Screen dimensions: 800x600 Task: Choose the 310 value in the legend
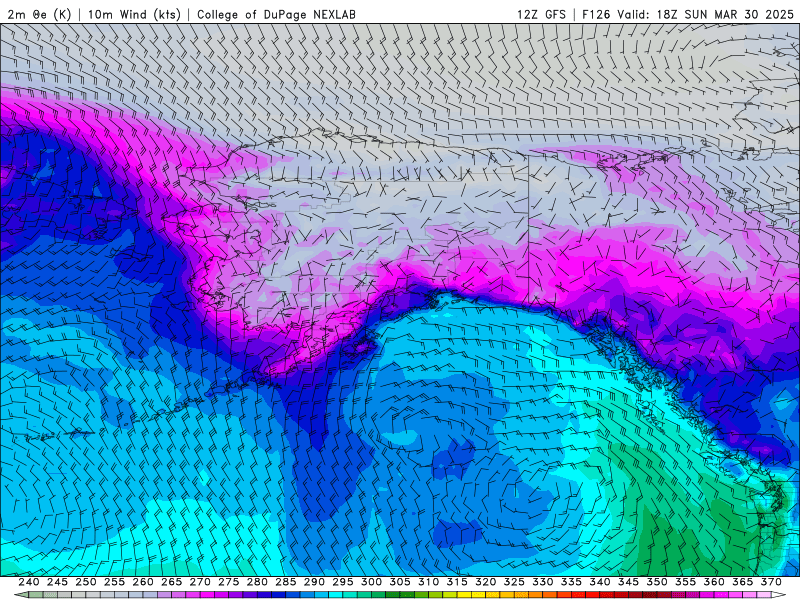(429, 582)
